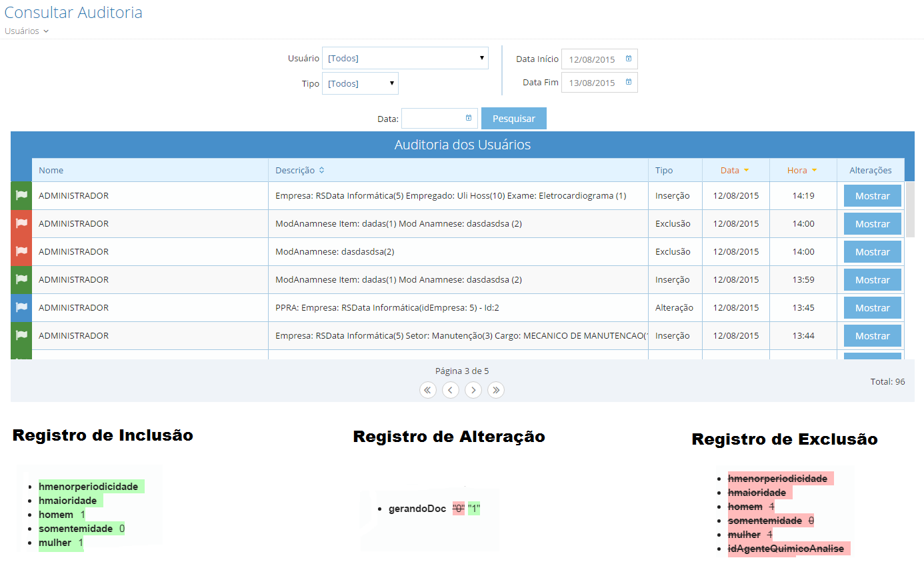This screenshot has height=572, width=924.
Task: Click the 'Alteração' type cell
Action: 674,307
